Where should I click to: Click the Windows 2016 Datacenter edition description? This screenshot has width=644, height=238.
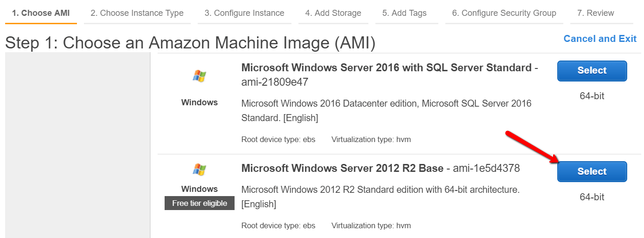click(386, 110)
